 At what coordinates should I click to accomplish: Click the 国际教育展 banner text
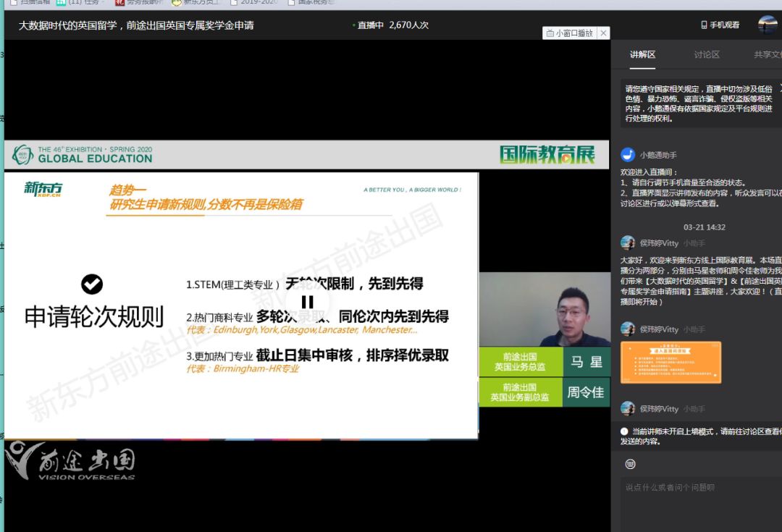point(547,155)
